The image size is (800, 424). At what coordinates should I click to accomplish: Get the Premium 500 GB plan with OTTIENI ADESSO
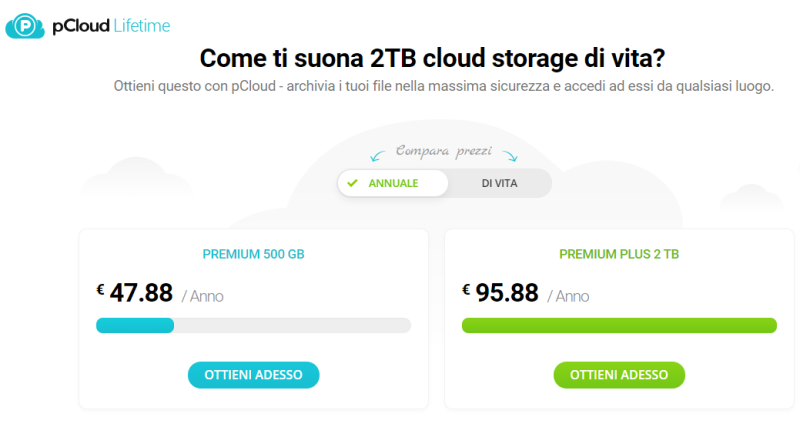click(253, 375)
